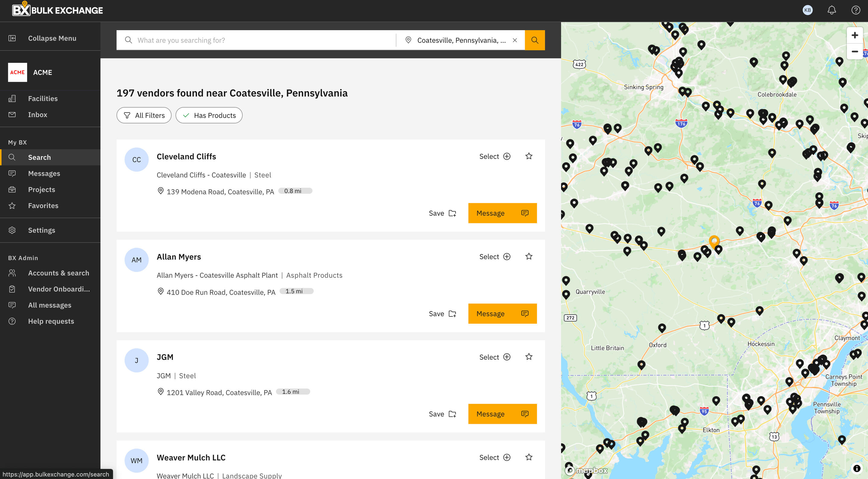Click the Bulk Exchange logo

tap(57, 9)
